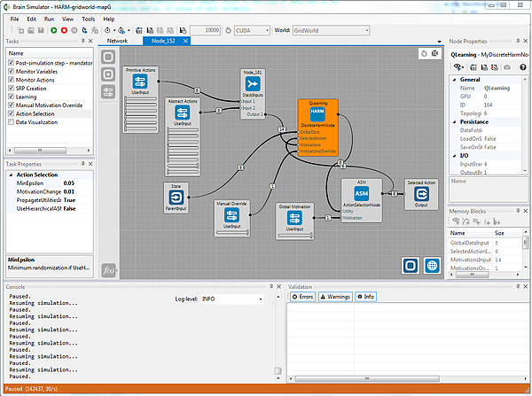Start the simulation with the green Run button

(x=52, y=30)
